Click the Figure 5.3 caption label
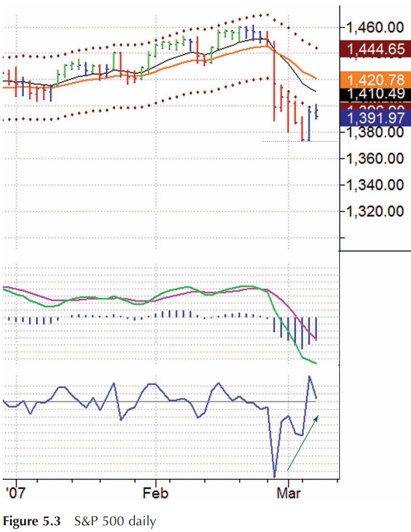This screenshot has width=411, height=532. (x=31, y=521)
